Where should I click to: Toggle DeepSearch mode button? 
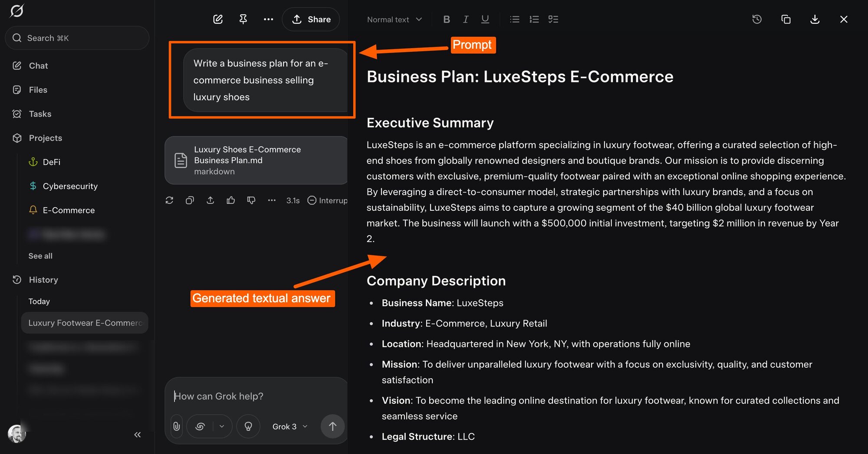coord(200,427)
